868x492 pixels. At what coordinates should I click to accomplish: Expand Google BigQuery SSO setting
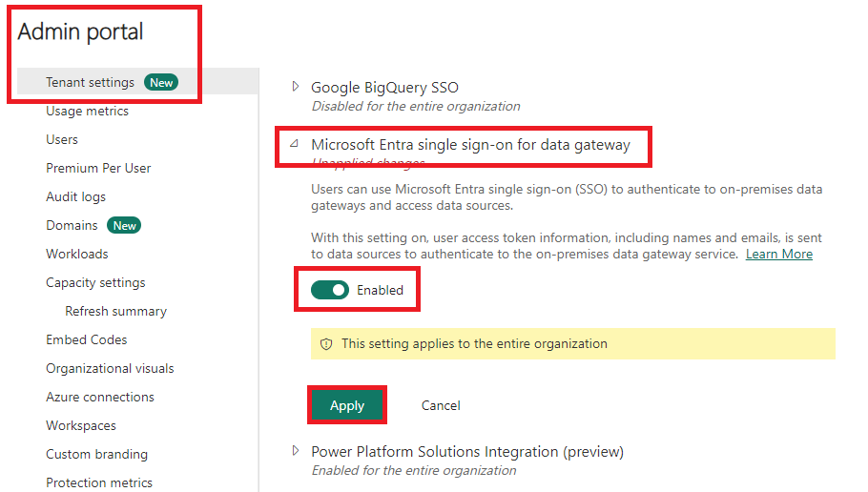296,87
